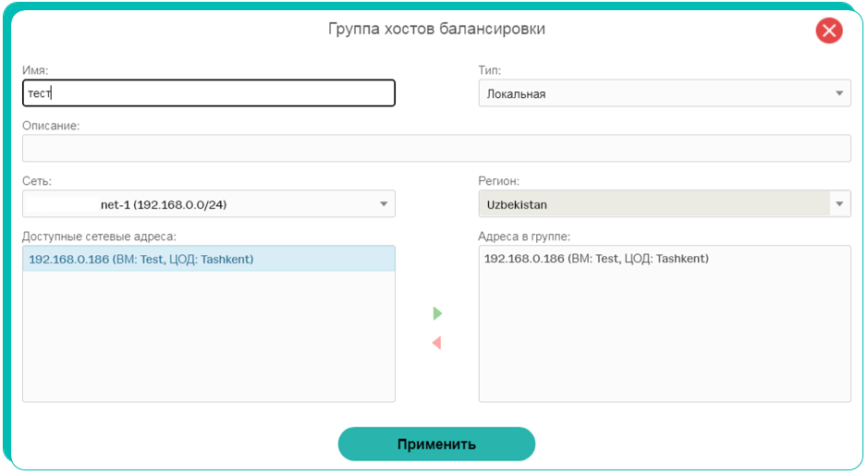The width and height of the screenshot is (868, 475).
Task: Click the Доступные сетевые адреса: label
Action: (99, 237)
